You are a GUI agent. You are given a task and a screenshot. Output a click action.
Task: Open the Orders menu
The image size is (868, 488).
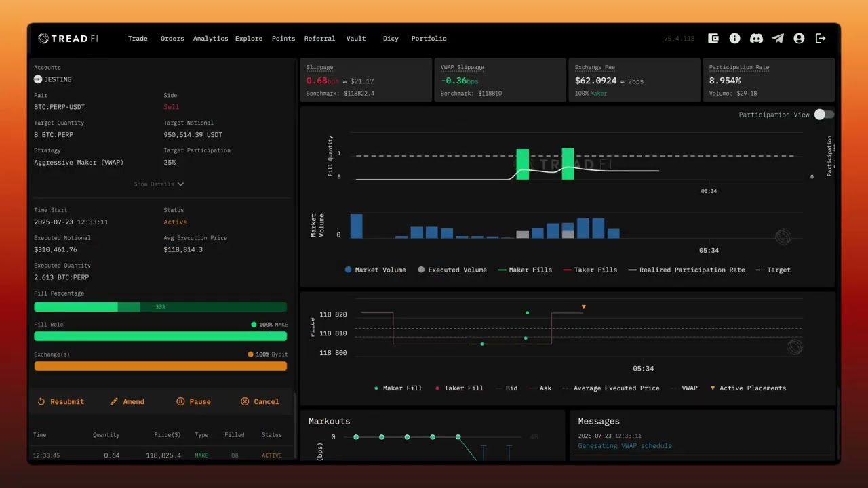172,39
